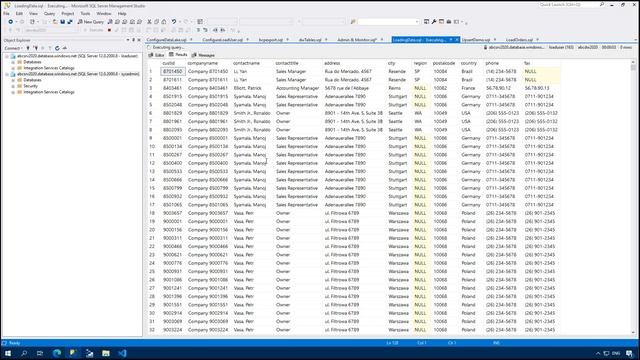Open the Connect dropdown in Object Explorer

click(x=13, y=48)
